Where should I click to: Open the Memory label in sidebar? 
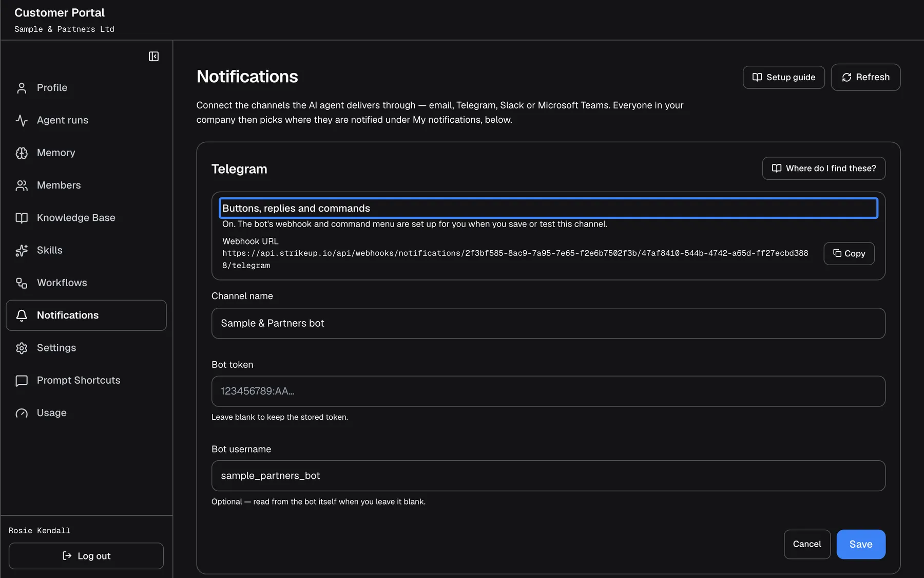[x=56, y=153]
